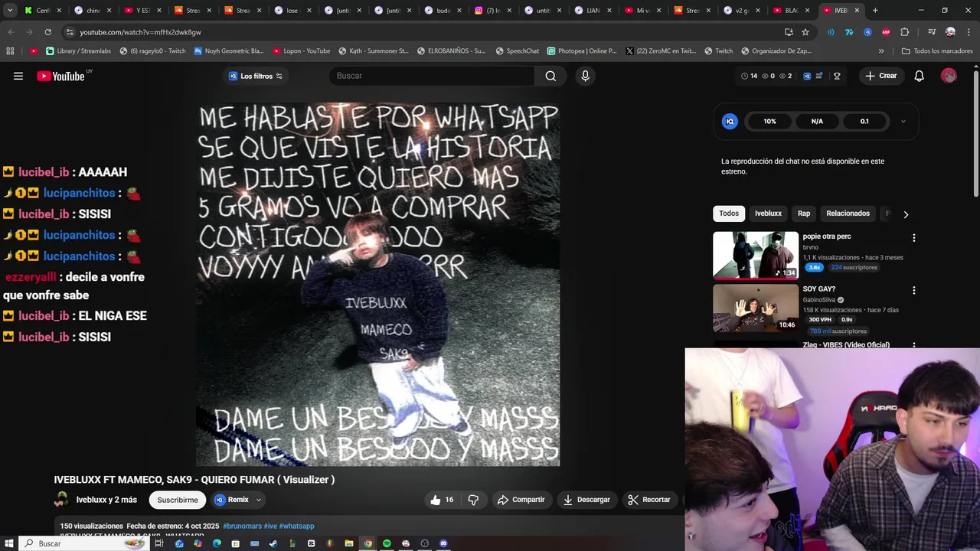Click the Recortar button
The height and width of the screenshot is (551, 980).
[x=649, y=500]
